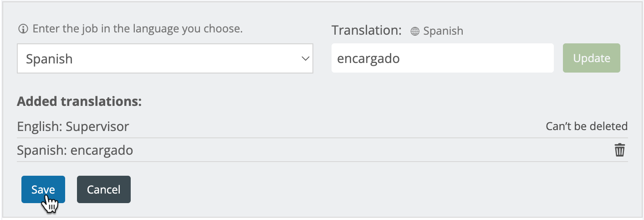Click the Spanish label beside the globe
Screen dimensions: 644x220
pyautogui.click(x=443, y=31)
